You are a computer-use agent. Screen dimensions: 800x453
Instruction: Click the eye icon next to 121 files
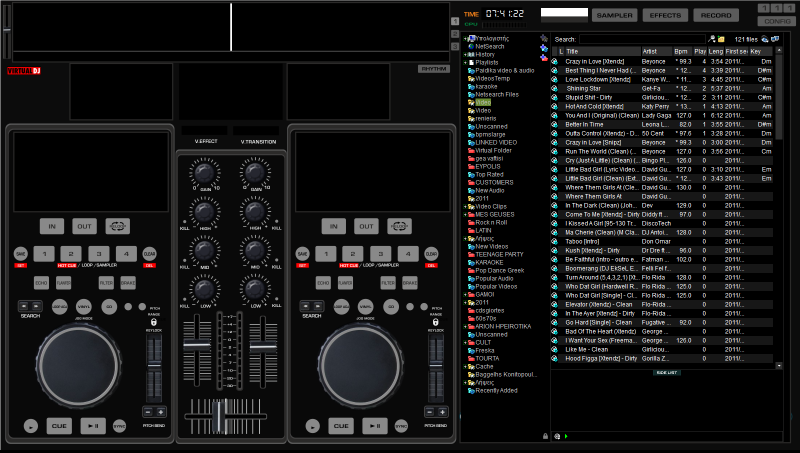764,39
